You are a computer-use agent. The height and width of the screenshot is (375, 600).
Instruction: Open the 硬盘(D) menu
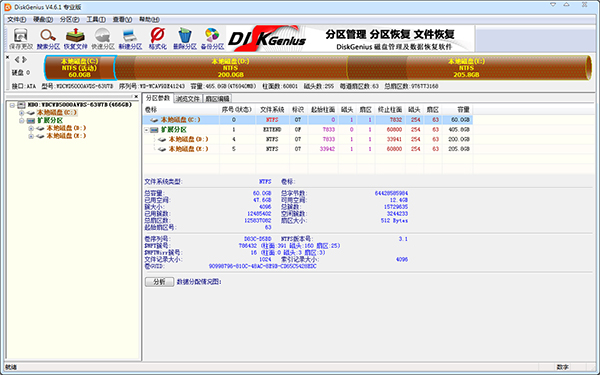pos(43,20)
